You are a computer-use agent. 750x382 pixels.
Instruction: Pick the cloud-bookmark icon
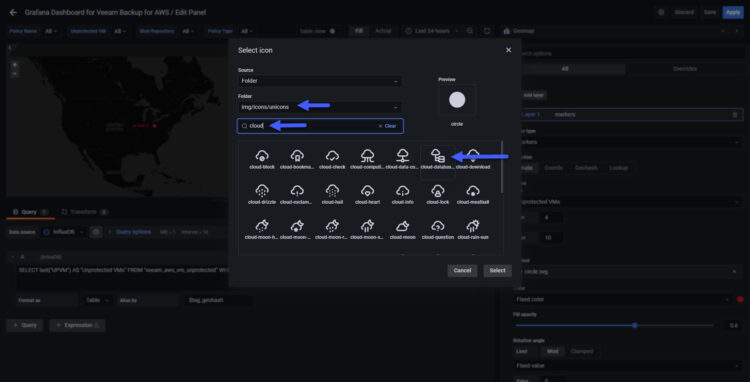[297, 159]
